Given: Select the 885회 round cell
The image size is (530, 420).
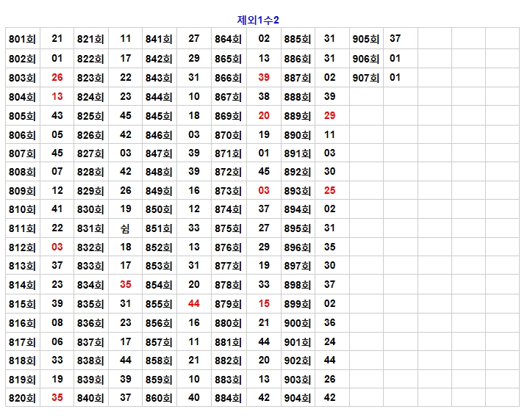Looking at the screenshot, I should point(298,39).
